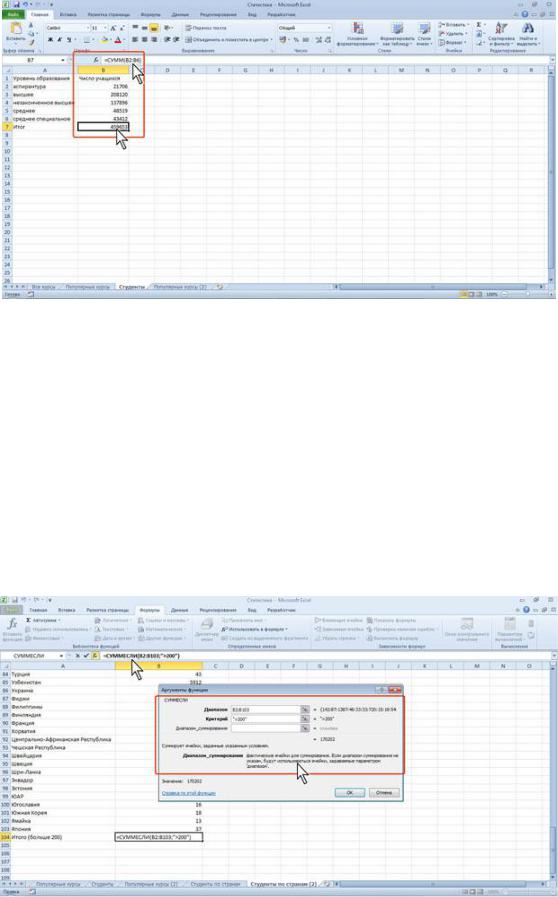558x897 pixels.
Task: Click fx button beside =СУММ(B2:B6) formula
Action: [96, 59]
